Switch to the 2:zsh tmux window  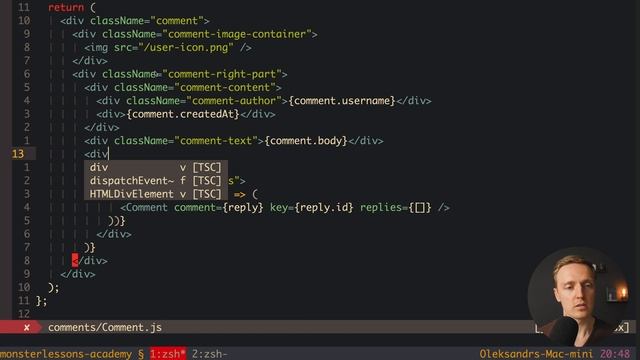(x=210, y=354)
